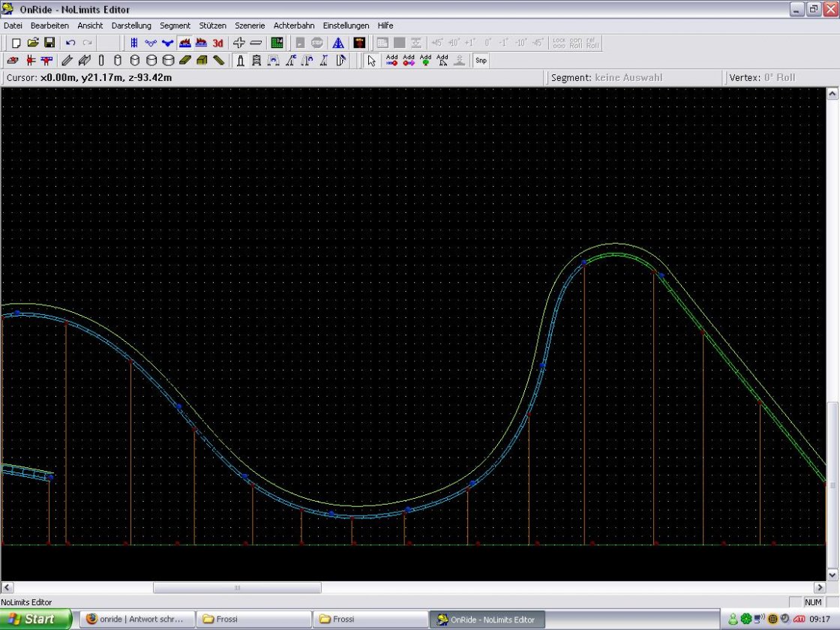
Task: Select the footer support tool
Action: pyautogui.click(x=13, y=61)
